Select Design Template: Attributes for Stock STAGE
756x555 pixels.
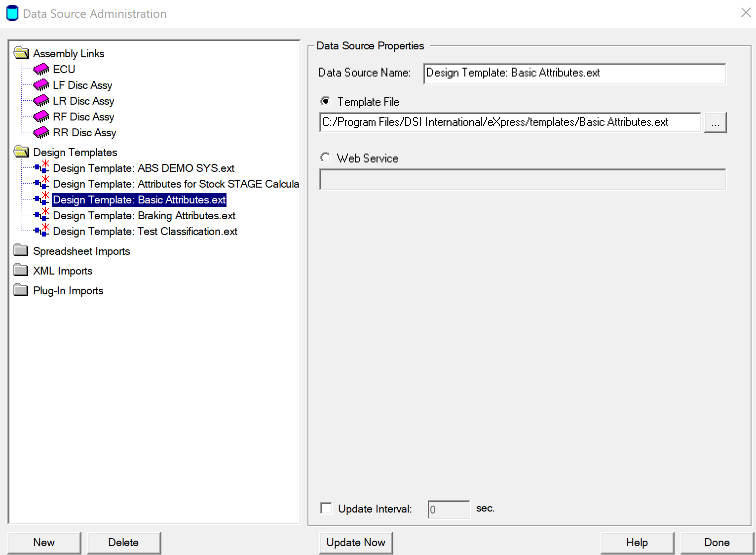point(176,184)
